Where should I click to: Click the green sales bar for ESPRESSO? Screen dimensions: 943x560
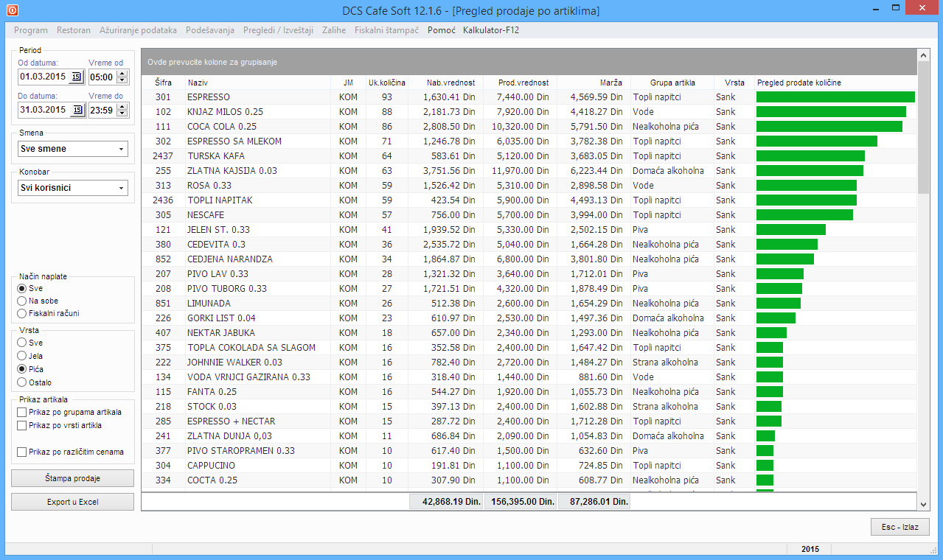[x=835, y=97]
